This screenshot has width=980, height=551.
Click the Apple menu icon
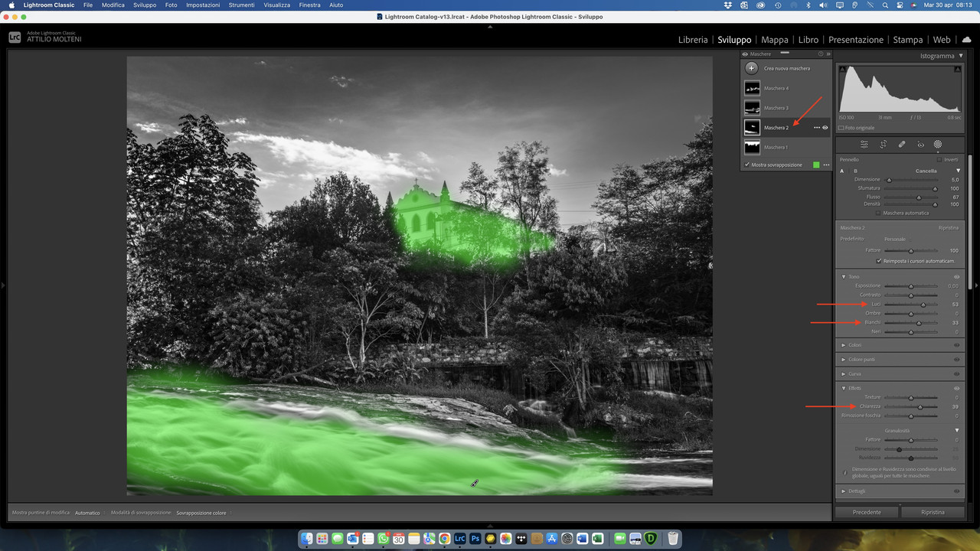[x=11, y=5]
